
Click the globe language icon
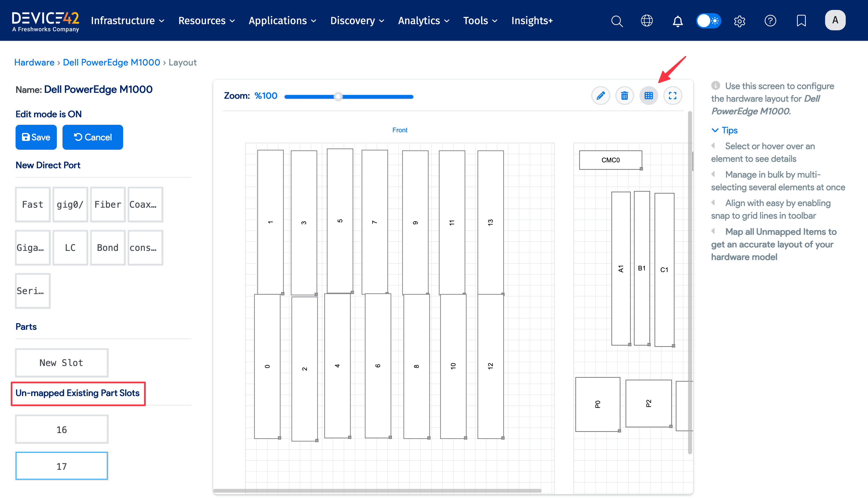646,21
